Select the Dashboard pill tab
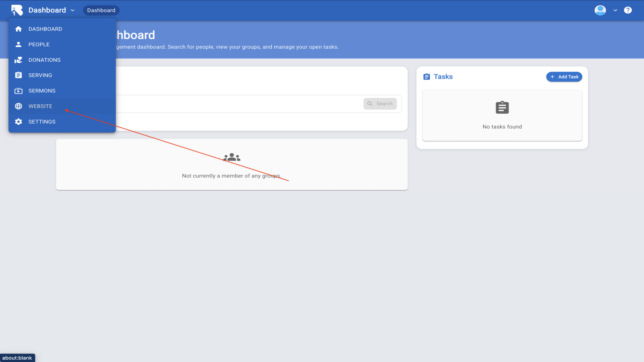The width and height of the screenshot is (644, 362). click(101, 10)
